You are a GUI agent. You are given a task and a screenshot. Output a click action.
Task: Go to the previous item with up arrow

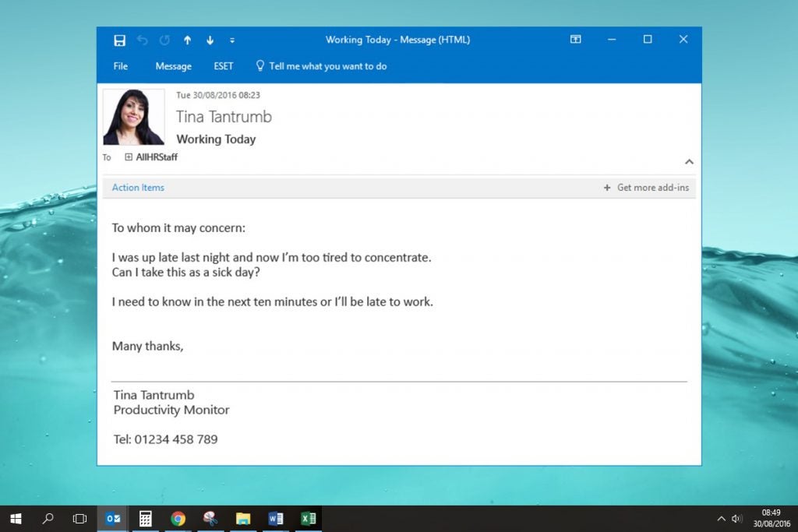(x=187, y=41)
